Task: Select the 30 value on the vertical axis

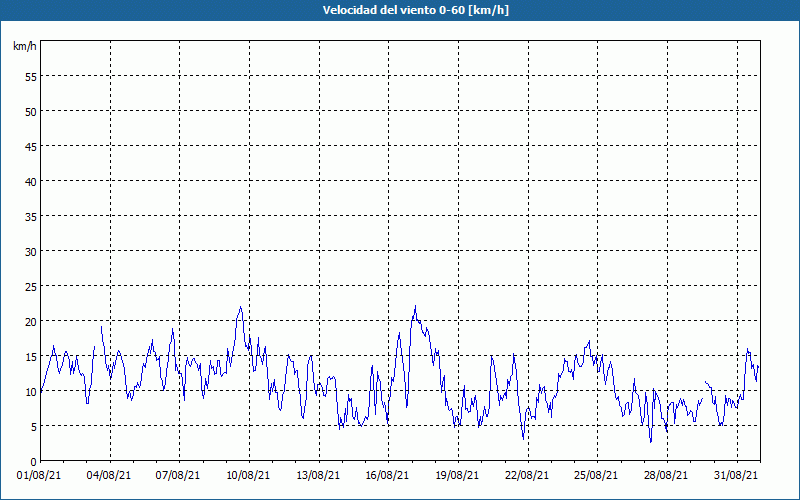Action: [31, 252]
